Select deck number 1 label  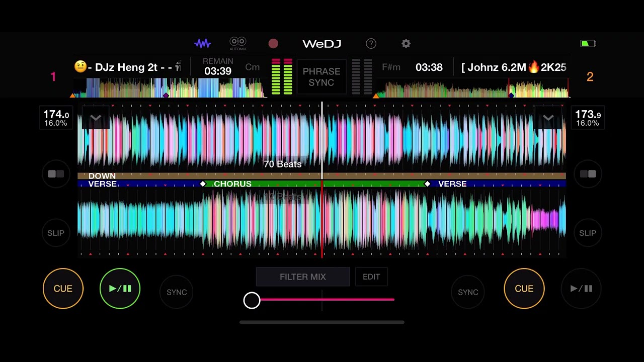(53, 77)
